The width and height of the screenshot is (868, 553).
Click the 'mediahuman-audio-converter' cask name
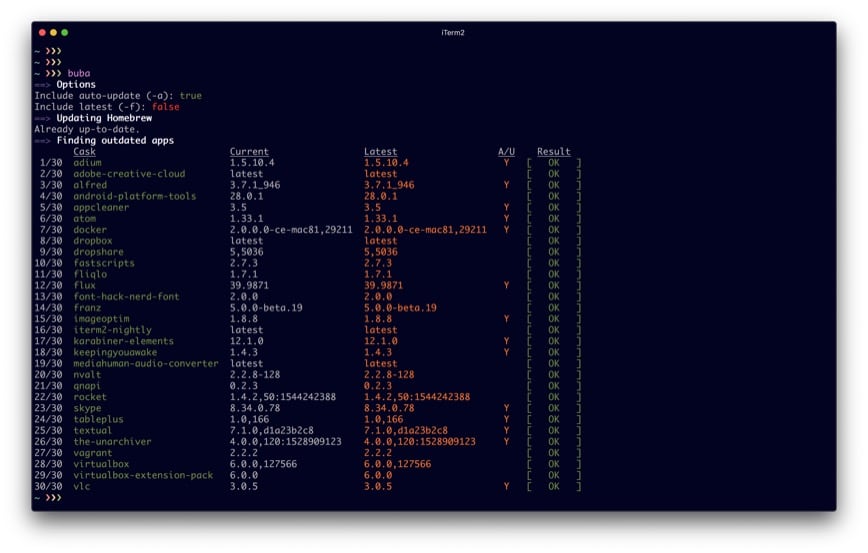click(146, 363)
